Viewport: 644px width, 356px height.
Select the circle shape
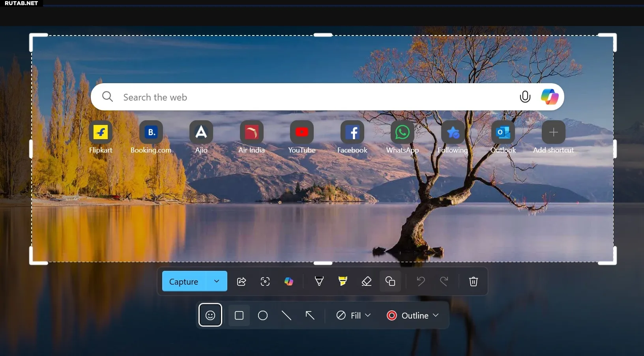click(263, 315)
